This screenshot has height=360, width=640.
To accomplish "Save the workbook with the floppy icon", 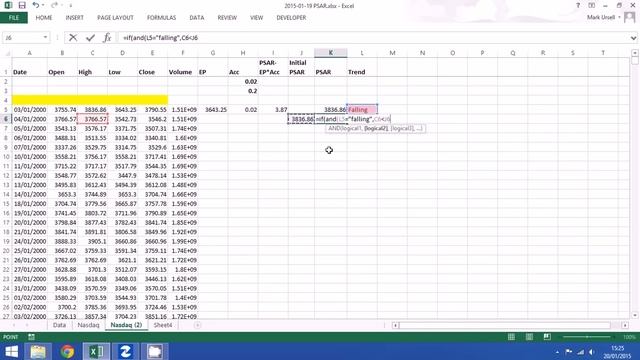I will point(22,5).
